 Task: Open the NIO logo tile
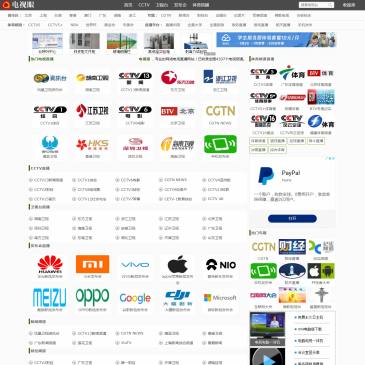pos(220,265)
